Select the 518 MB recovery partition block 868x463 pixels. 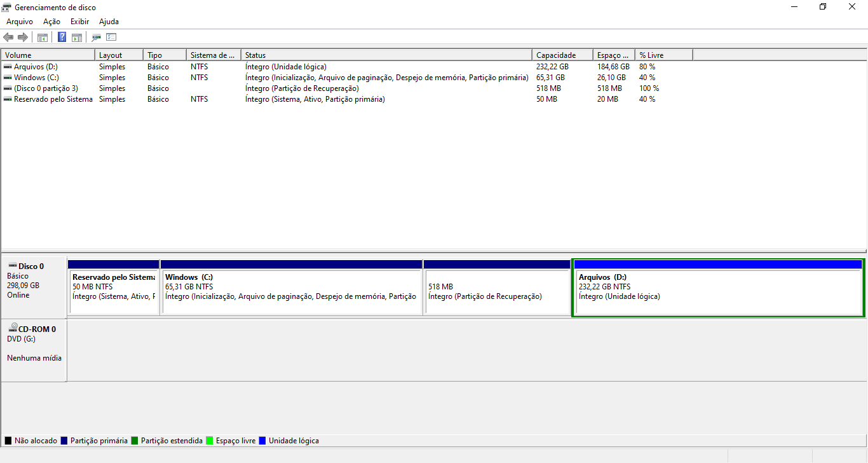[497, 292]
